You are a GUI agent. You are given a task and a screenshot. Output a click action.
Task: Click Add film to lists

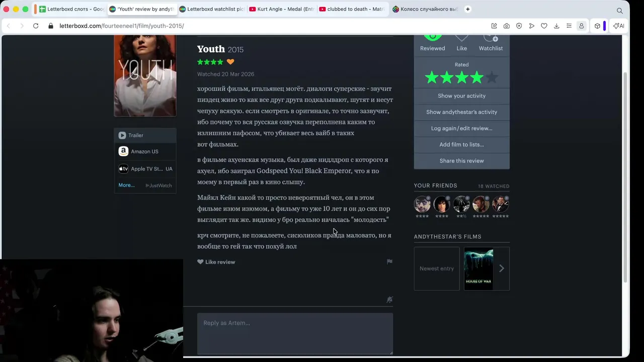click(462, 144)
